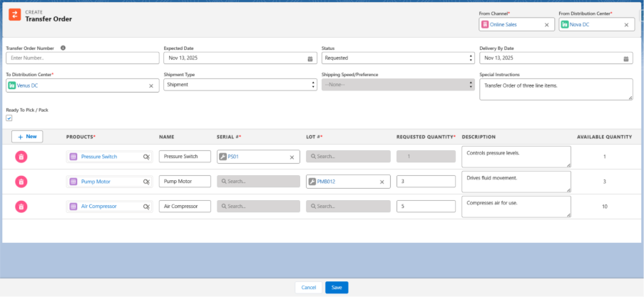Click the info icon beside Transfer Order Number
Viewport: 644px width, 297px height.
tap(63, 48)
